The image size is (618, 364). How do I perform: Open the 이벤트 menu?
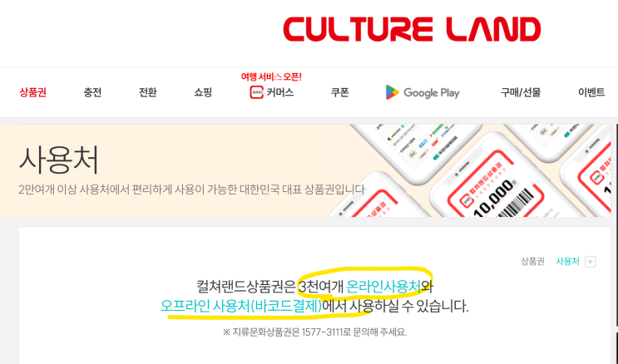[x=591, y=92]
